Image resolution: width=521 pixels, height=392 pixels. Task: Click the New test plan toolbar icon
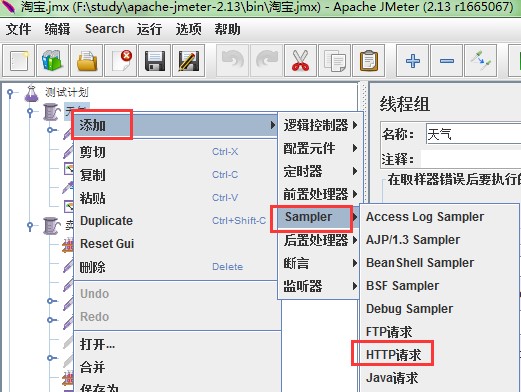coord(19,61)
